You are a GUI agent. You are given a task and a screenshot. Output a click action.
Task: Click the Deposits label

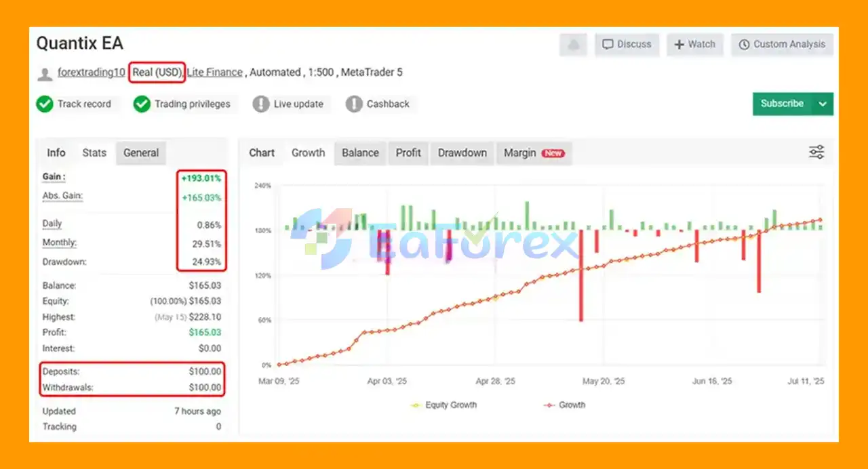tap(61, 371)
